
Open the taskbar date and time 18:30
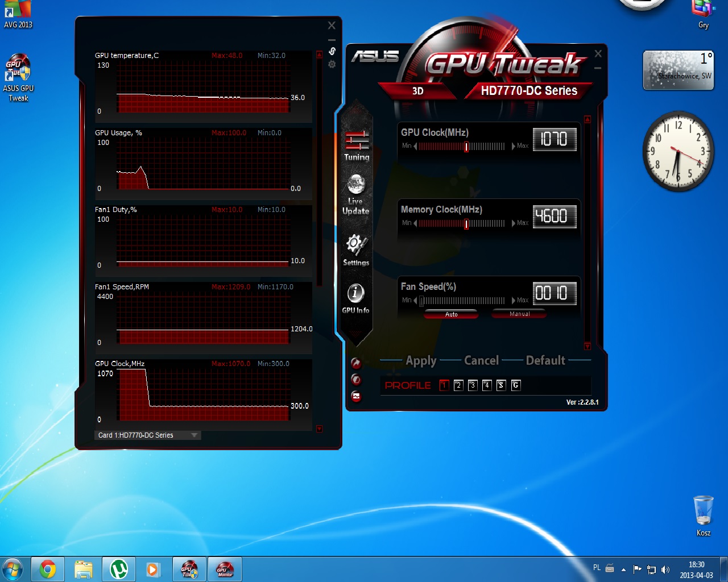[x=696, y=569]
